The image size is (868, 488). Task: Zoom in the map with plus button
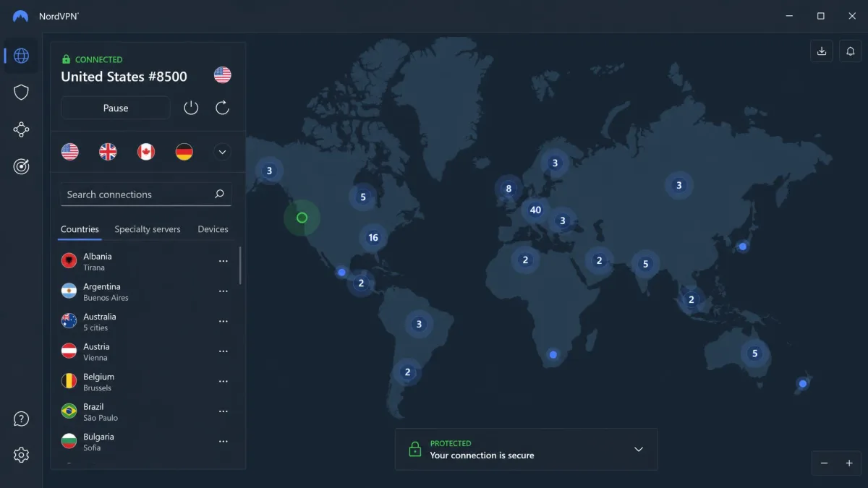(849, 463)
